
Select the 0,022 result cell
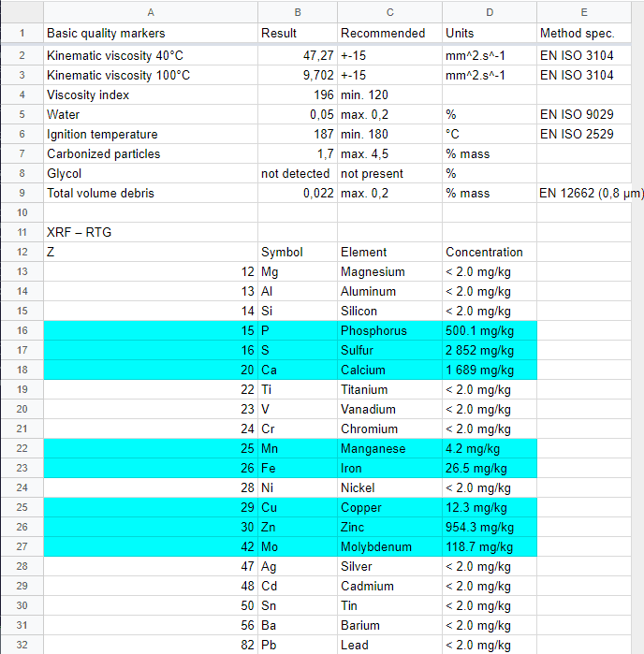tap(298, 193)
